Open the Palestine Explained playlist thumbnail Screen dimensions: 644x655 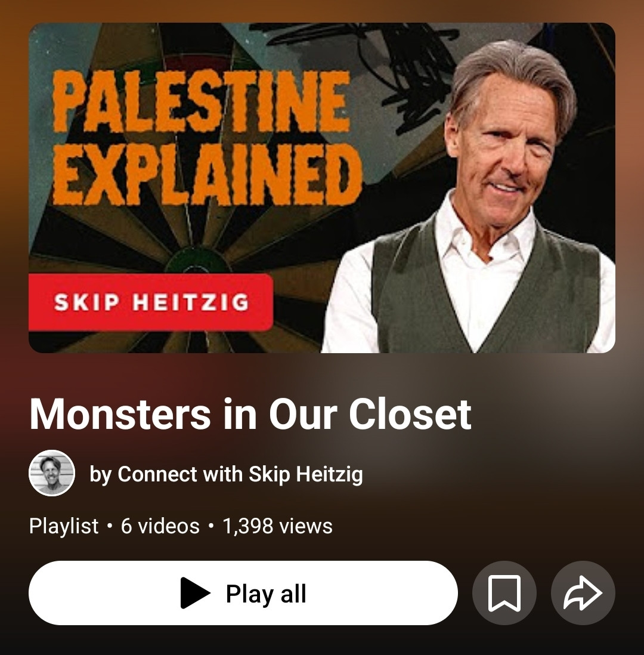click(321, 187)
